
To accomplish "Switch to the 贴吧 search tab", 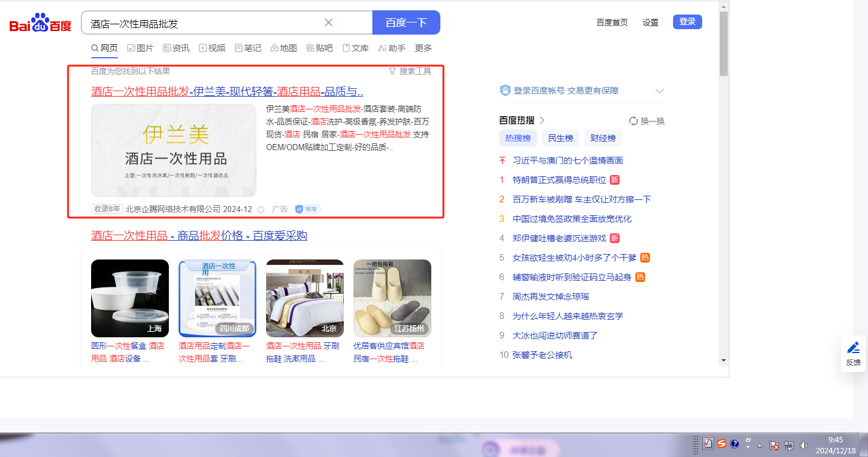I will 320,48.
